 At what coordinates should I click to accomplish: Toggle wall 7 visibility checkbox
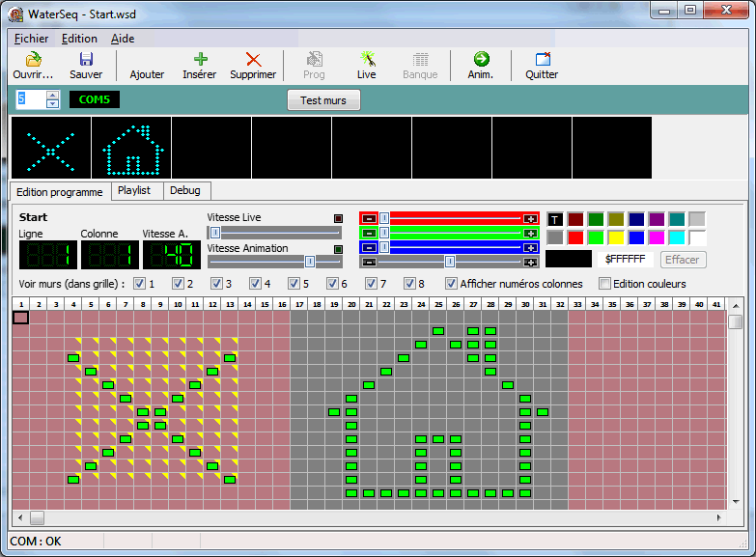pyautogui.click(x=371, y=284)
